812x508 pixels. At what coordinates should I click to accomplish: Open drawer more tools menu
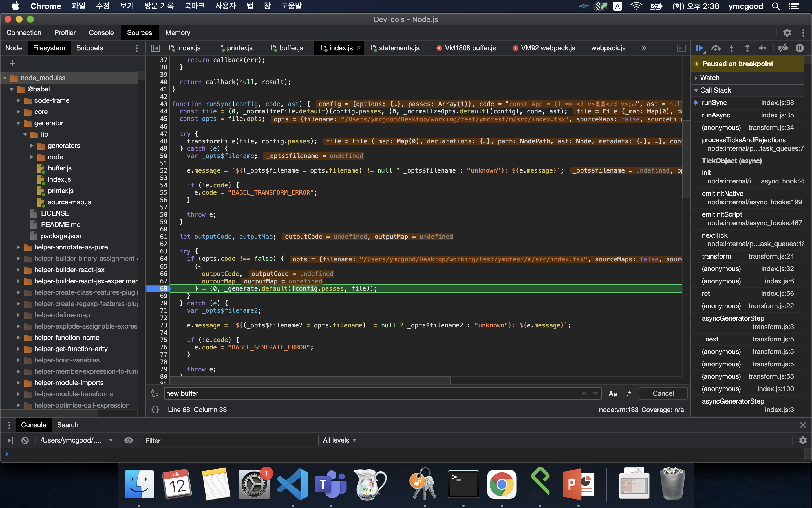(x=9, y=425)
